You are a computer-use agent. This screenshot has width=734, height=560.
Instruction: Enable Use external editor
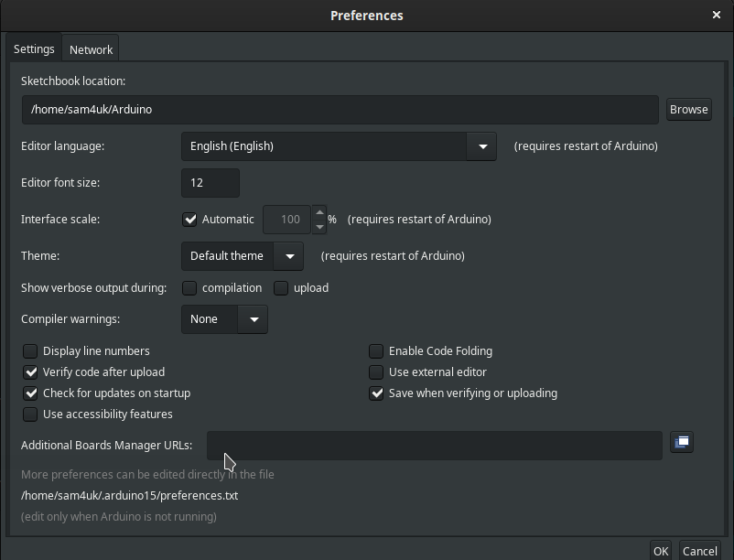click(376, 372)
